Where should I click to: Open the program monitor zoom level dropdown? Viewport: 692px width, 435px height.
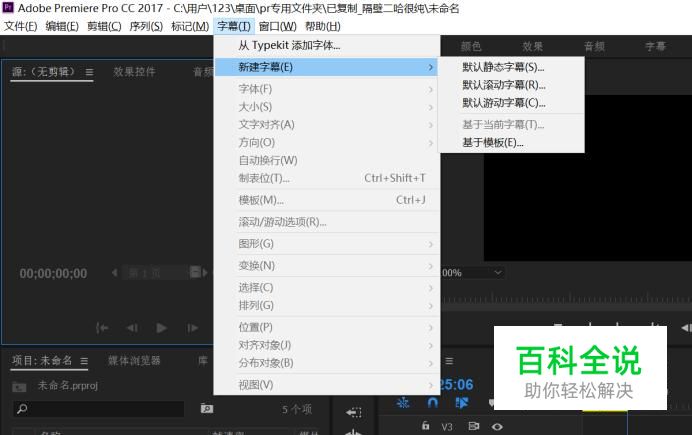coord(473,273)
